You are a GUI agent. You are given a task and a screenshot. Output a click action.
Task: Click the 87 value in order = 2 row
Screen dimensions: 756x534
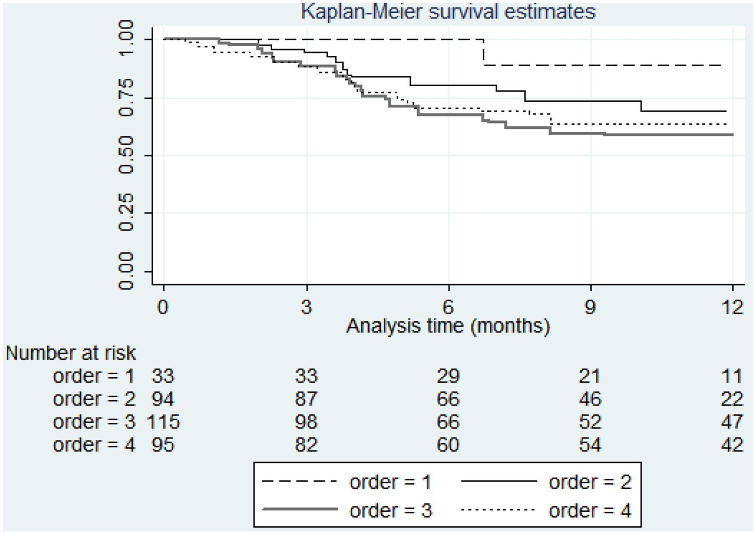(x=306, y=399)
